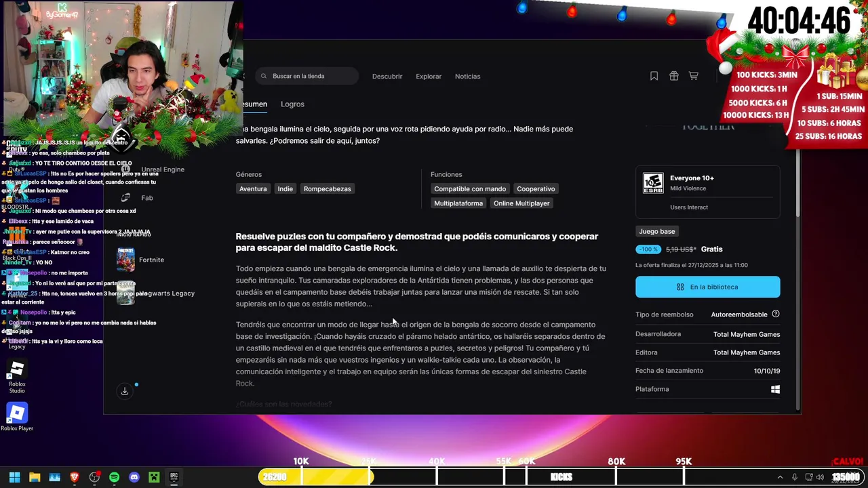
Task: Click the Rompecabezas genre tag
Action: (328, 189)
